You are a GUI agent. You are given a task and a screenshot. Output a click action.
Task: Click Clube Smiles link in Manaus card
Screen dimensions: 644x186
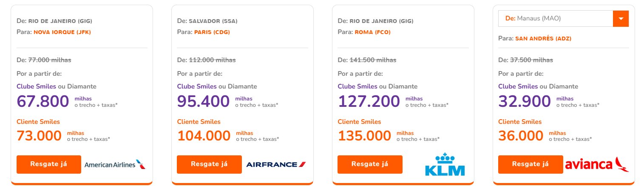518,86
